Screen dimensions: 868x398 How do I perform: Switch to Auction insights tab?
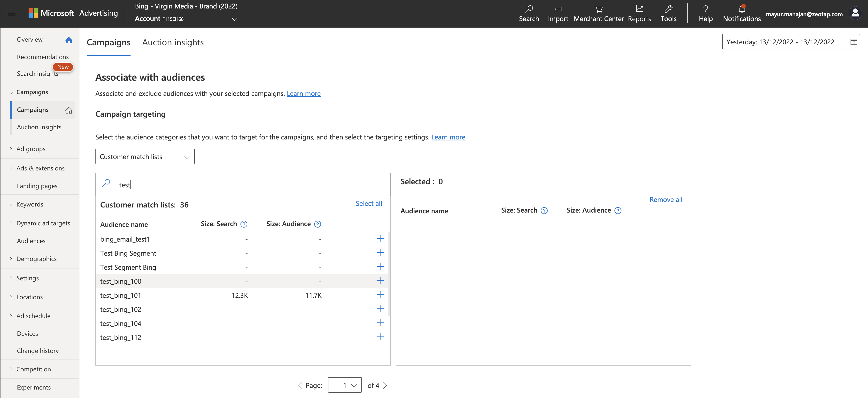click(173, 42)
